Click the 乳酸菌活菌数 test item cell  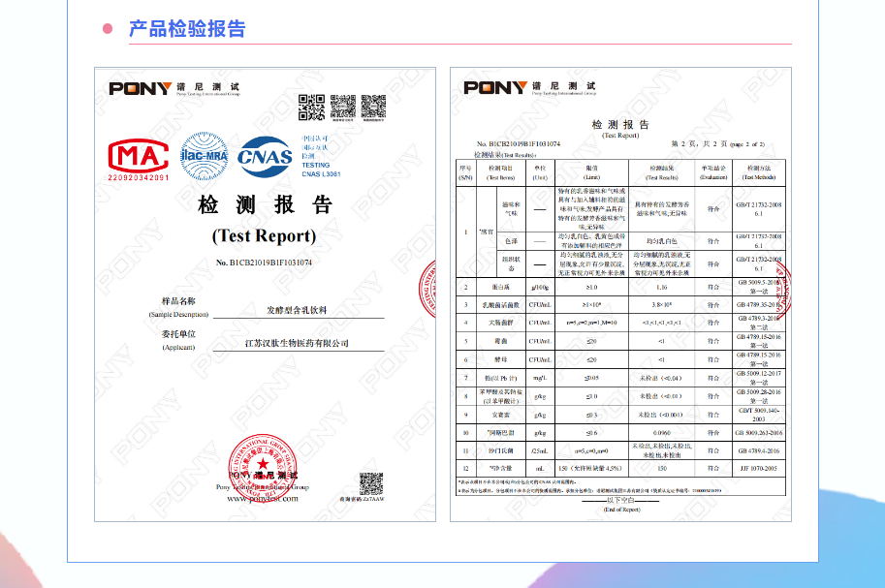[x=500, y=305]
